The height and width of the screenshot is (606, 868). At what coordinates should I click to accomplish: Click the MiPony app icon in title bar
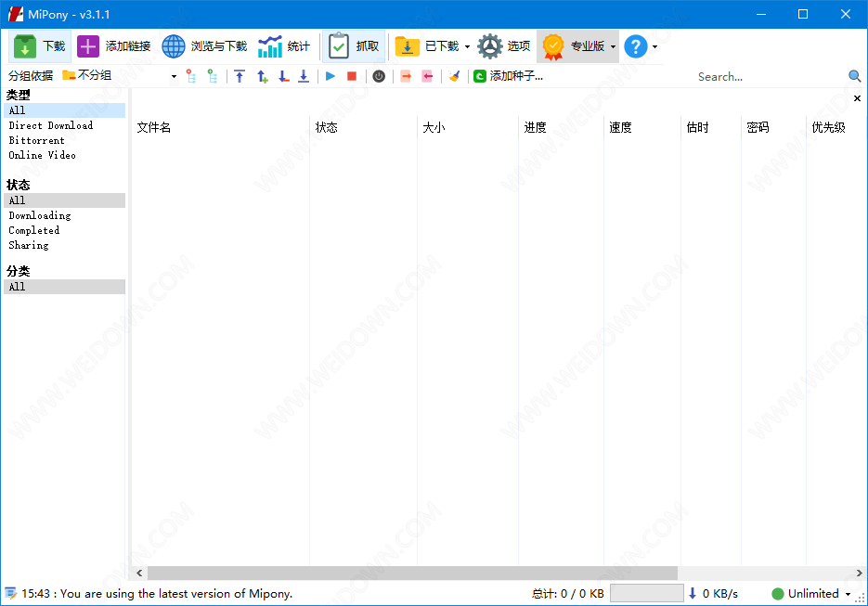point(16,14)
